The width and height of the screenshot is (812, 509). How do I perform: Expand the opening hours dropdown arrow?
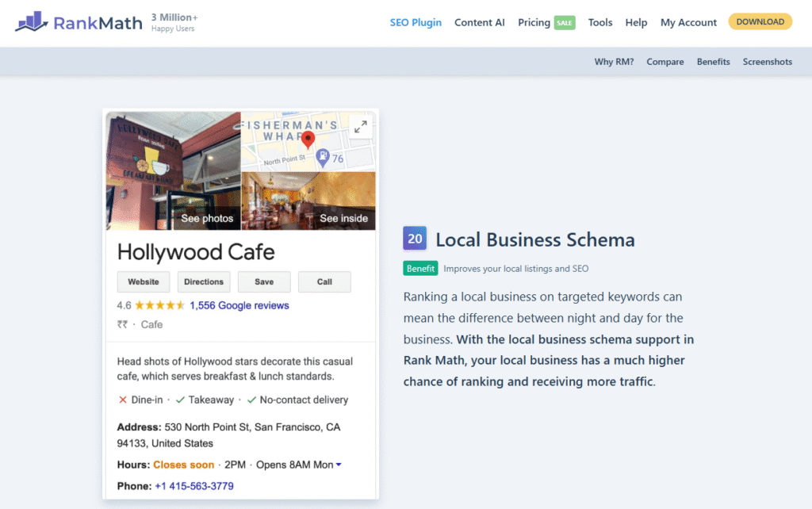coord(339,465)
